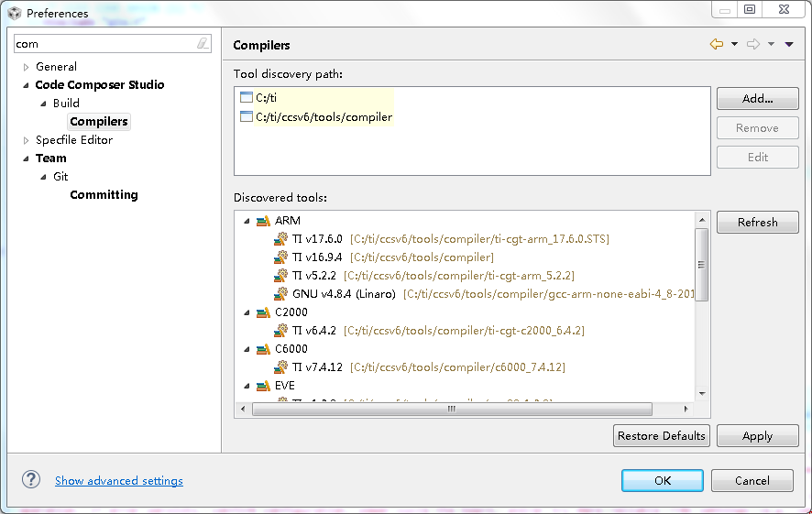Viewport: 812px width, 514px height.
Task: Clear the filter text with the eraser icon
Action: 203,44
